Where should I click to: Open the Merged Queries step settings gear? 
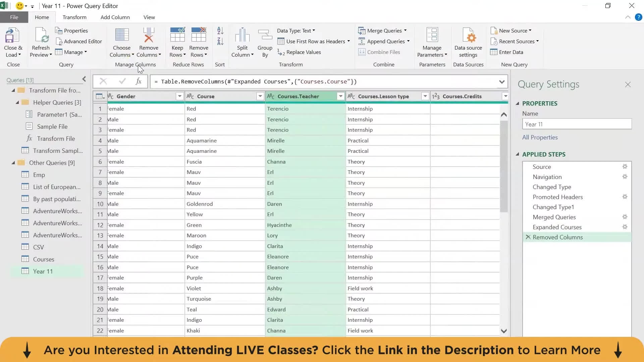point(625,217)
